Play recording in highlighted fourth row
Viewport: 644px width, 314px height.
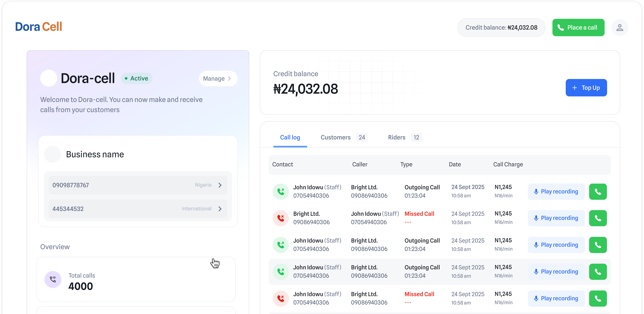coord(556,271)
